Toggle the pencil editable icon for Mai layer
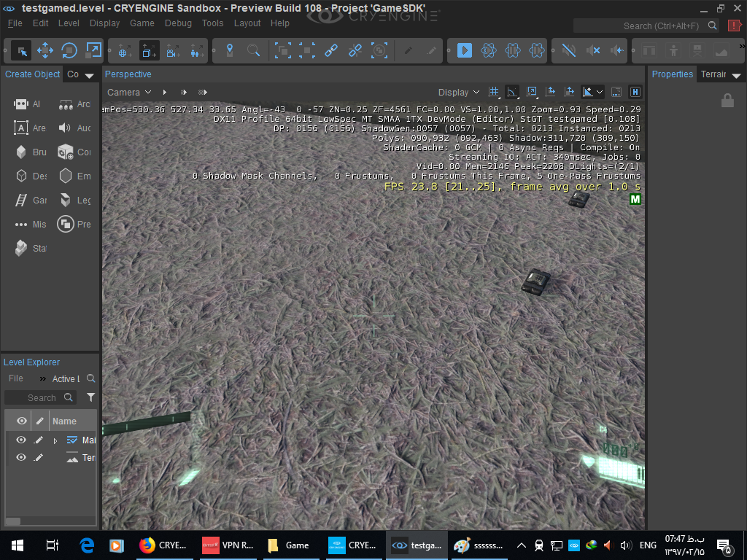 coord(39,440)
